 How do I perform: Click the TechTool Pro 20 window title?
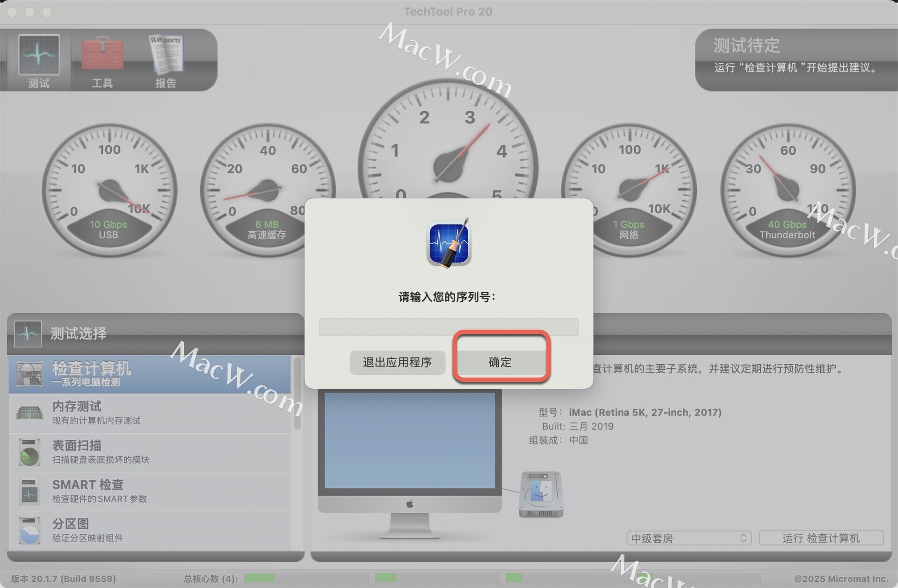pyautogui.click(x=448, y=12)
